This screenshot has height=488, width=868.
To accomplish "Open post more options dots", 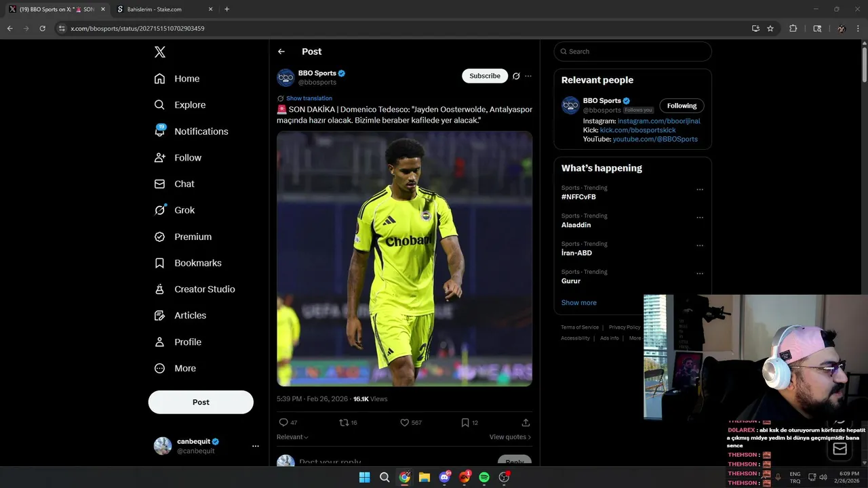I will point(528,76).
